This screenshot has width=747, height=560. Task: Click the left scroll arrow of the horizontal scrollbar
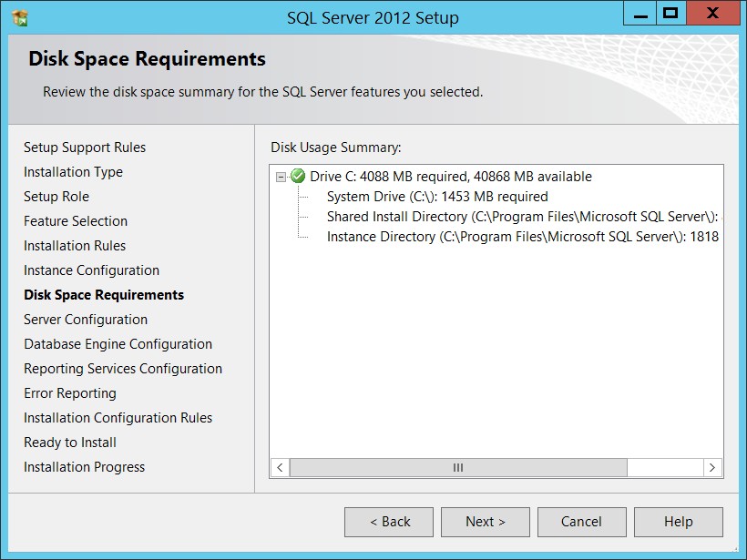pos(281,468)
